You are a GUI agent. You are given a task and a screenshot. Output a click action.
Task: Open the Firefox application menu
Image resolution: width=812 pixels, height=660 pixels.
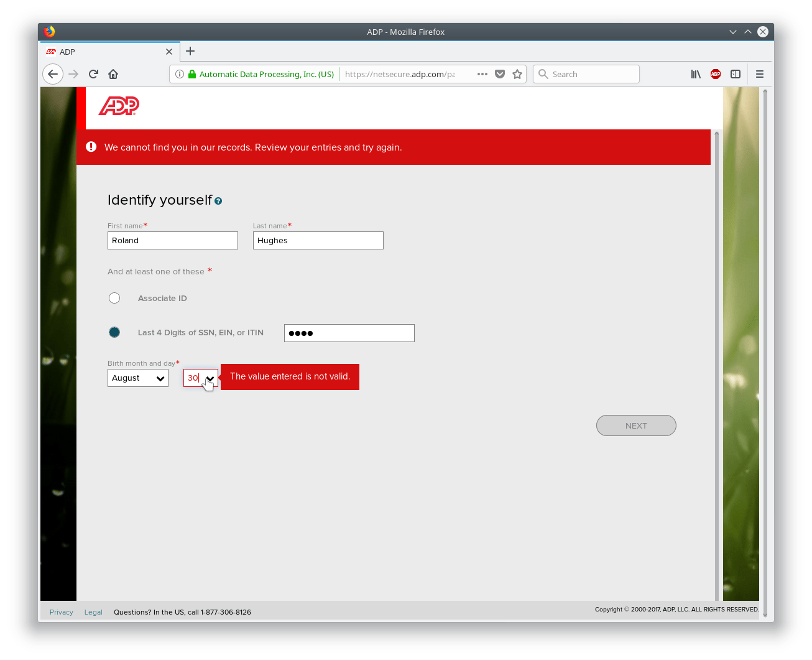(759, 73)
